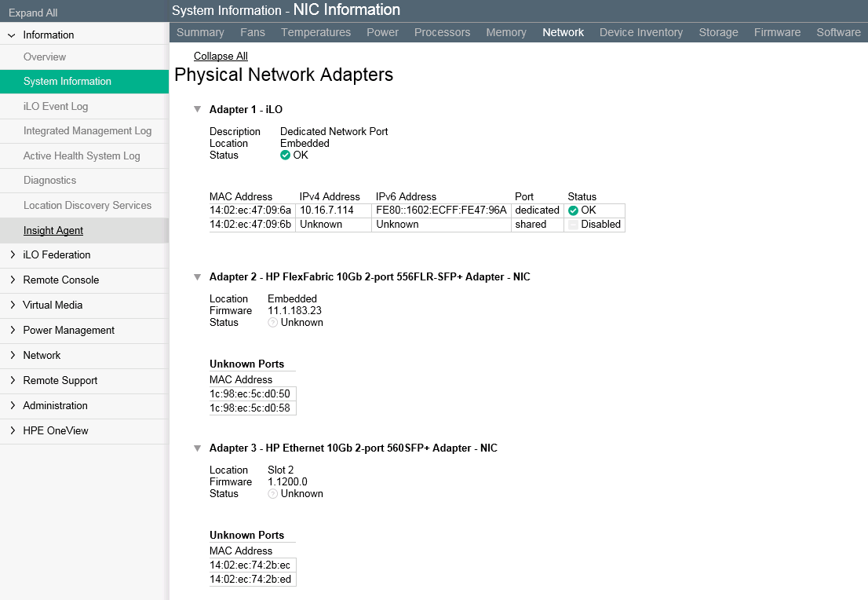Image resolution: width=868 pixels, height=600 pixels.
Task: Open the Insight Agent link
Action: (x=53, y=230)
